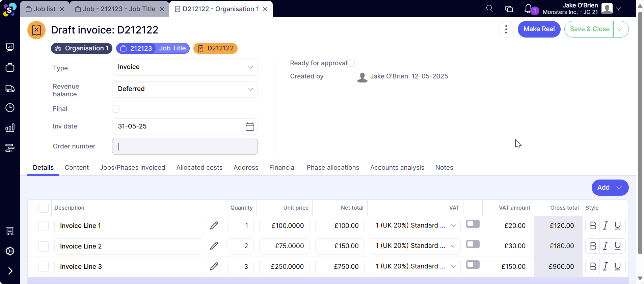Open the search magnifier icon

pos(489,9)
